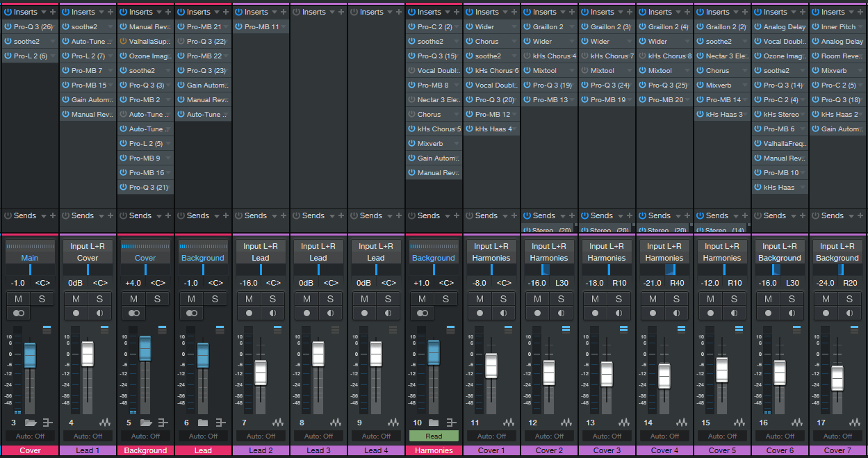Add a send with the plus on Background channel
Screen dimensions: 868x458
coord(167,215)
